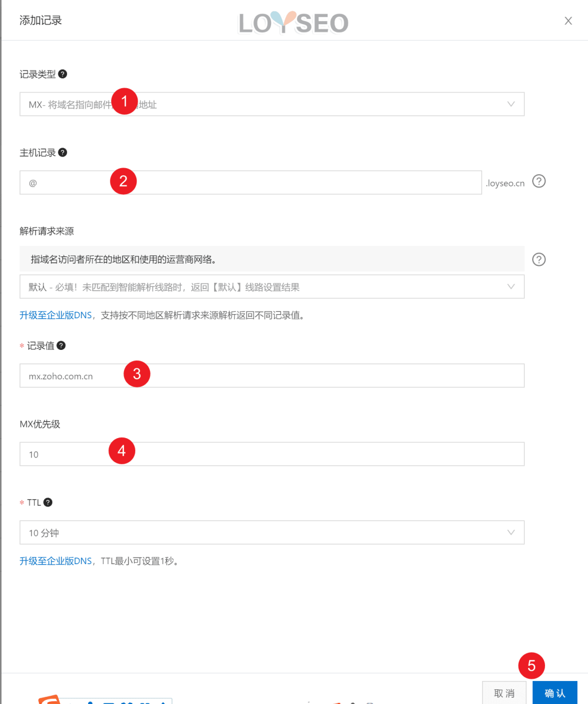The width and height of the screenshot is (588, 704).
Task: Click help icon next to 记录类型
Action: (63, 74)
